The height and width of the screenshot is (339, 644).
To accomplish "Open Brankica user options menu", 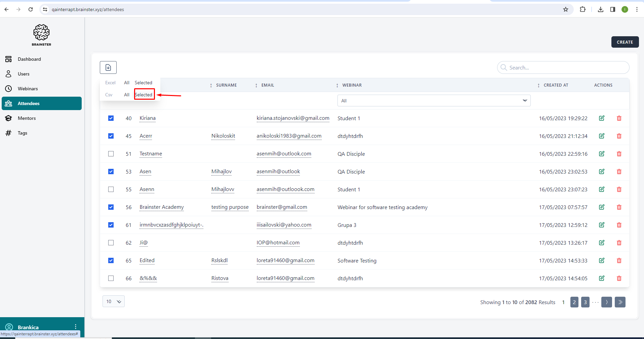I will (76, 327).
